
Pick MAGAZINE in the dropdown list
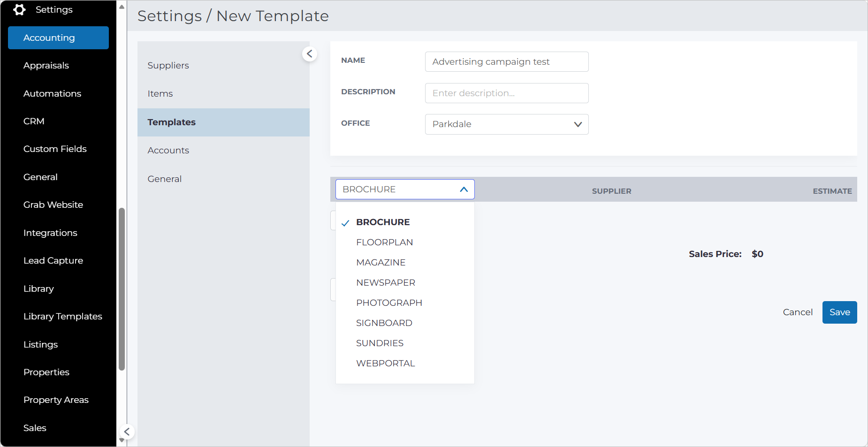tap(381, 263)
